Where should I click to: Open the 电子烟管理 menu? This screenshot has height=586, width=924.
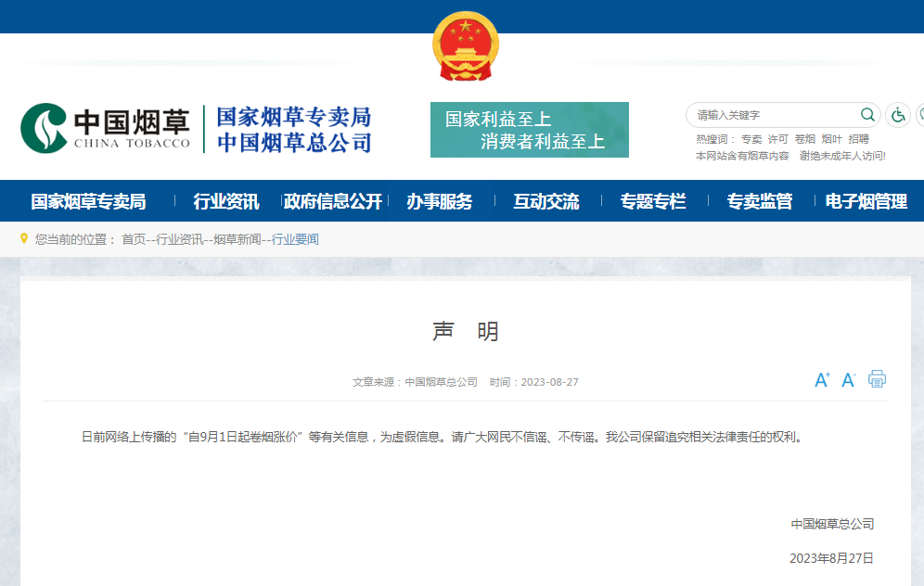(866, 201)
